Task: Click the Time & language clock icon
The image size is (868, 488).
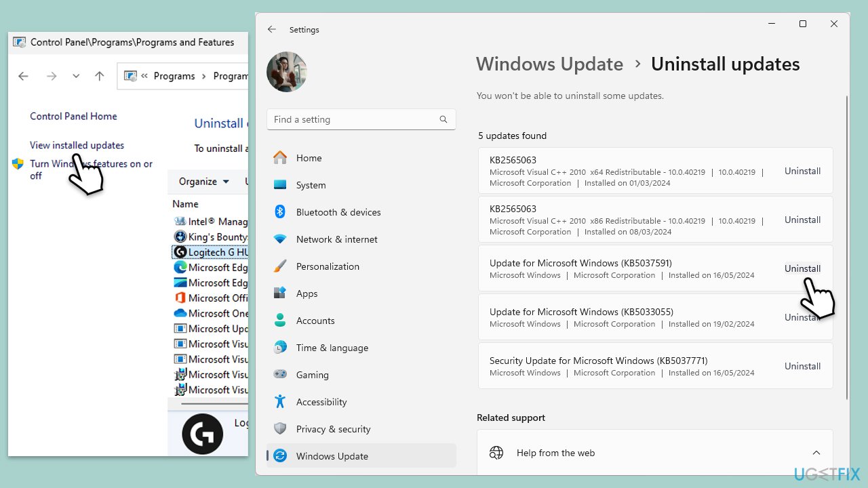Action: pos(280,348)
